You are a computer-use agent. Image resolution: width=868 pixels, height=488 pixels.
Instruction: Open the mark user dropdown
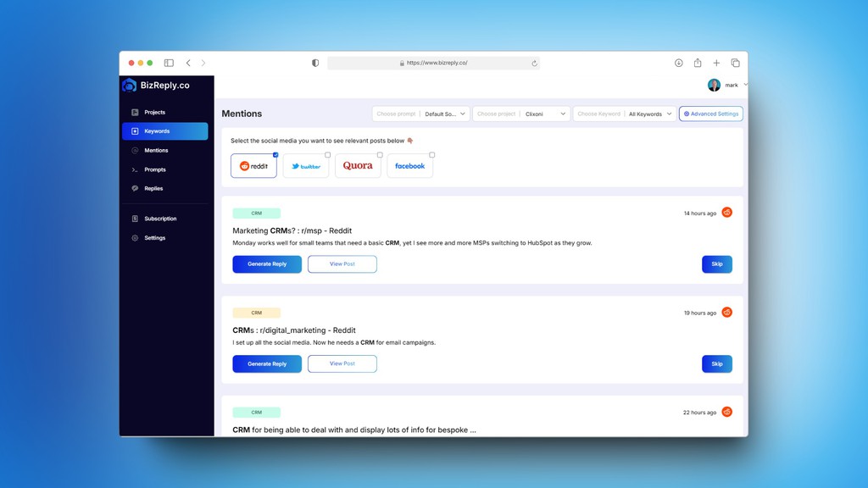click(745, 85)
